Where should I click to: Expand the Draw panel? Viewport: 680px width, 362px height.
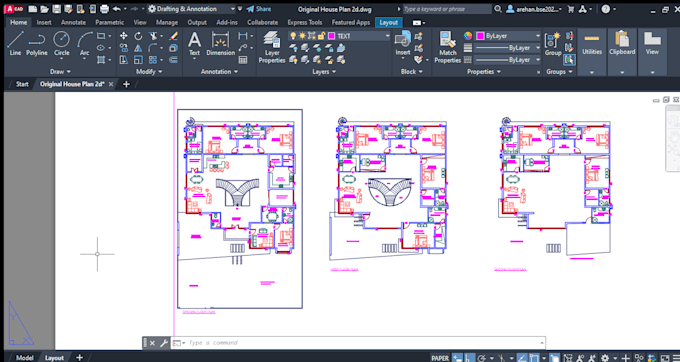(60, 72)
